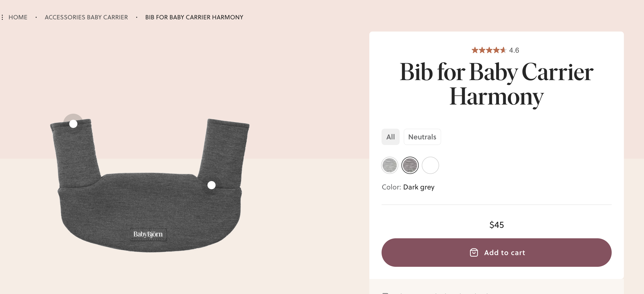
Task: Select the light grey color swatch
Action: click(390, 165)
